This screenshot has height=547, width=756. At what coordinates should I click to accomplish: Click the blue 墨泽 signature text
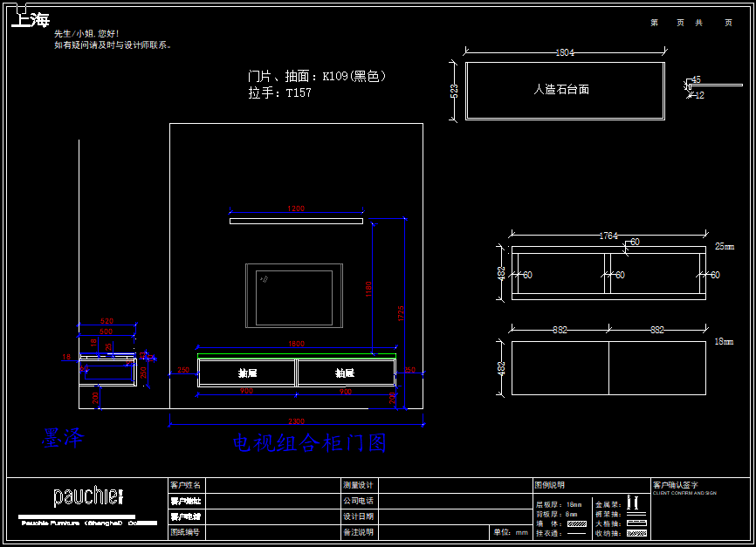pyautogui.click(x=63, y=439)
